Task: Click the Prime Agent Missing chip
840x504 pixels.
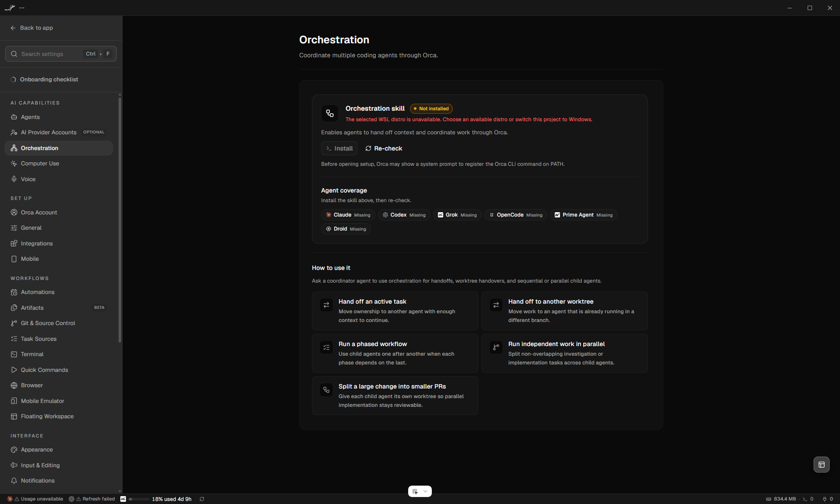Action: pos(584,215)
